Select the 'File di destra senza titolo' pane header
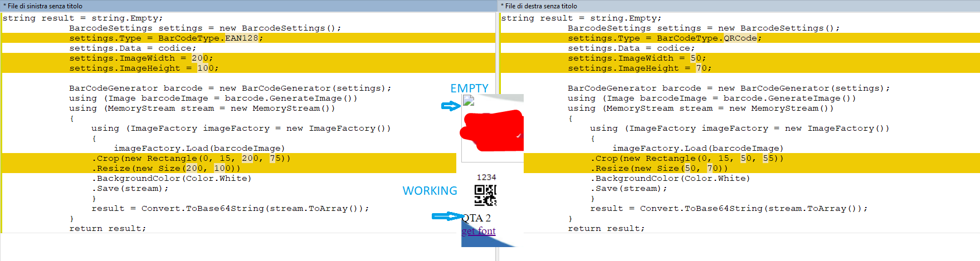Screen dimensions: 980x261 click(739, 6)
